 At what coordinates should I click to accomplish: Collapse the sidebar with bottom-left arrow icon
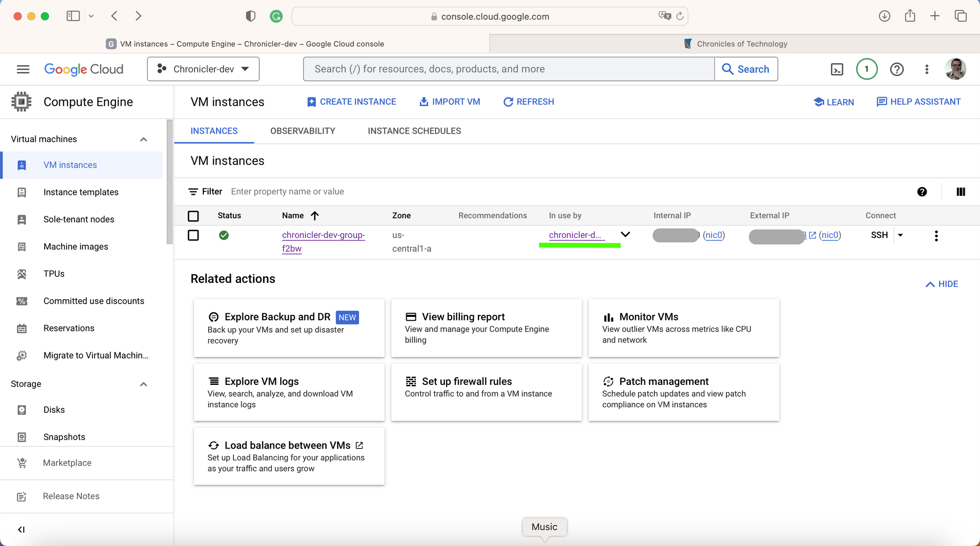(21, 529)
